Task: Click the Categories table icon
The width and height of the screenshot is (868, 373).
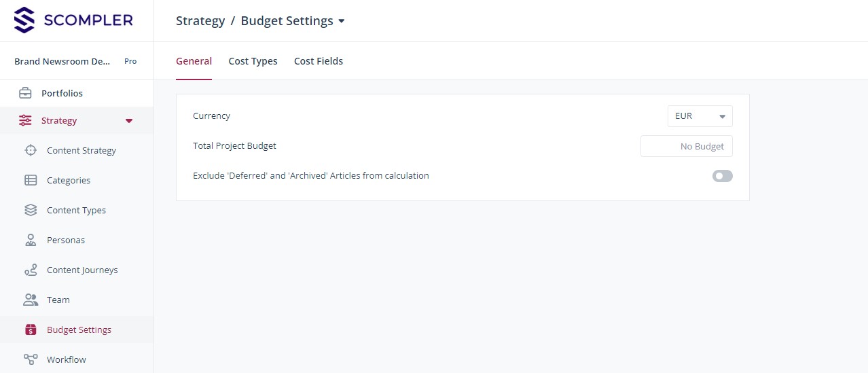Action: pyautogui.click(x=31, y=180)
